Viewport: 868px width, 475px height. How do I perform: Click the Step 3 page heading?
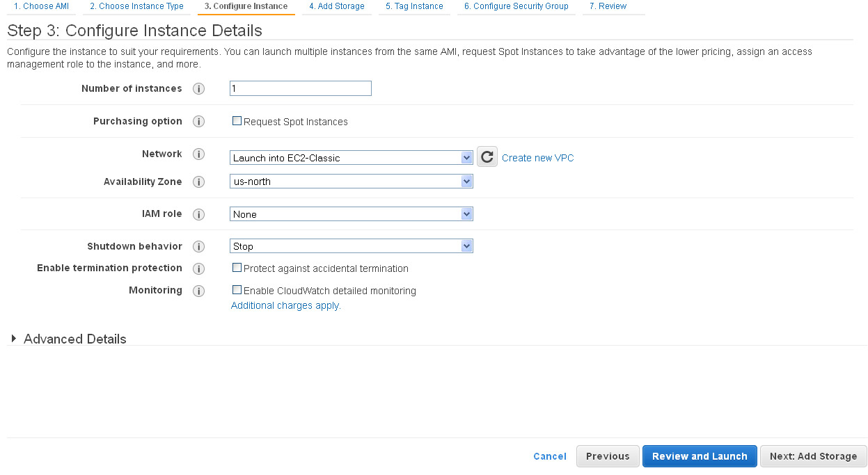pos(135,31)
